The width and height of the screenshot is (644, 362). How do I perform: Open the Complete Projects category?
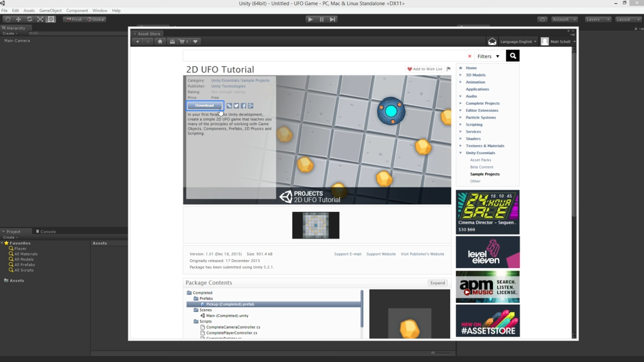[482, 104]
